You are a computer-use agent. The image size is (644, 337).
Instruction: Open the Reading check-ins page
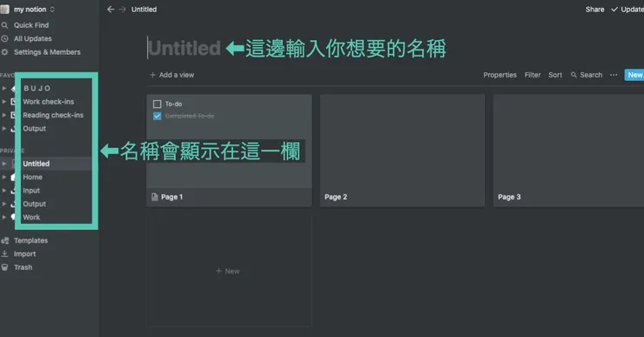tap(53, 115)
